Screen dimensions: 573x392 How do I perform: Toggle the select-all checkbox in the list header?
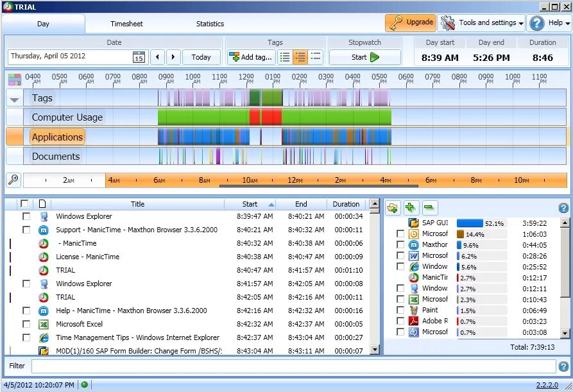(x=24, y=203)
